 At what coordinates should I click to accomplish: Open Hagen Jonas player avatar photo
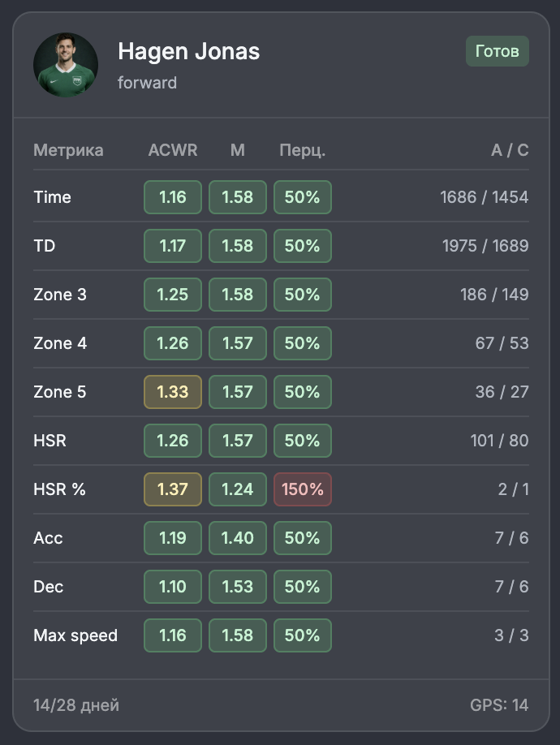coord(66,65)
